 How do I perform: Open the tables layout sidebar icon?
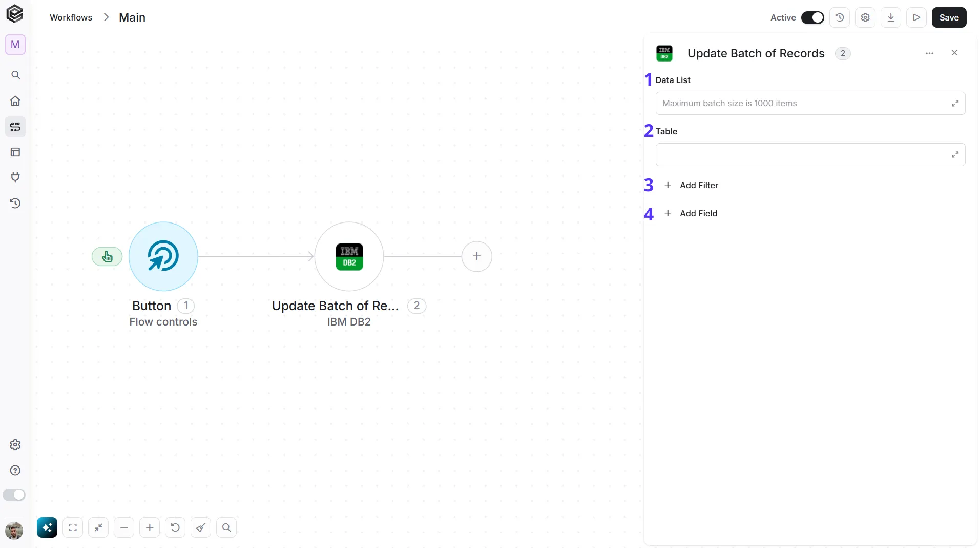(x=15, y=152)
